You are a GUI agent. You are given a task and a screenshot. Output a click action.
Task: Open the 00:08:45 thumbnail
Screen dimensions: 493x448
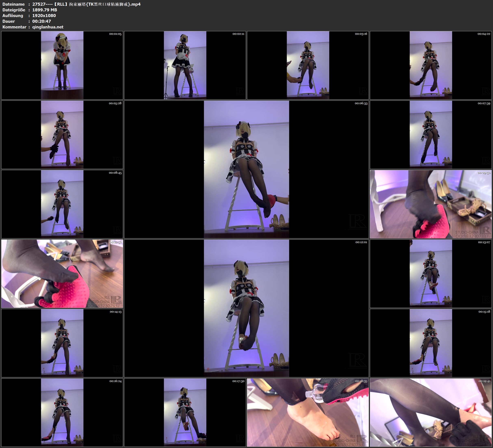[62, 204]
